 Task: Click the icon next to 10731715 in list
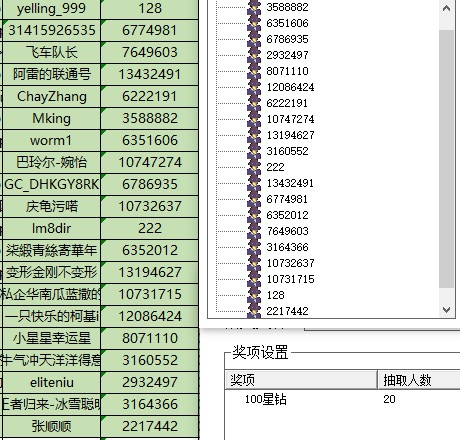tap(254, 279)
